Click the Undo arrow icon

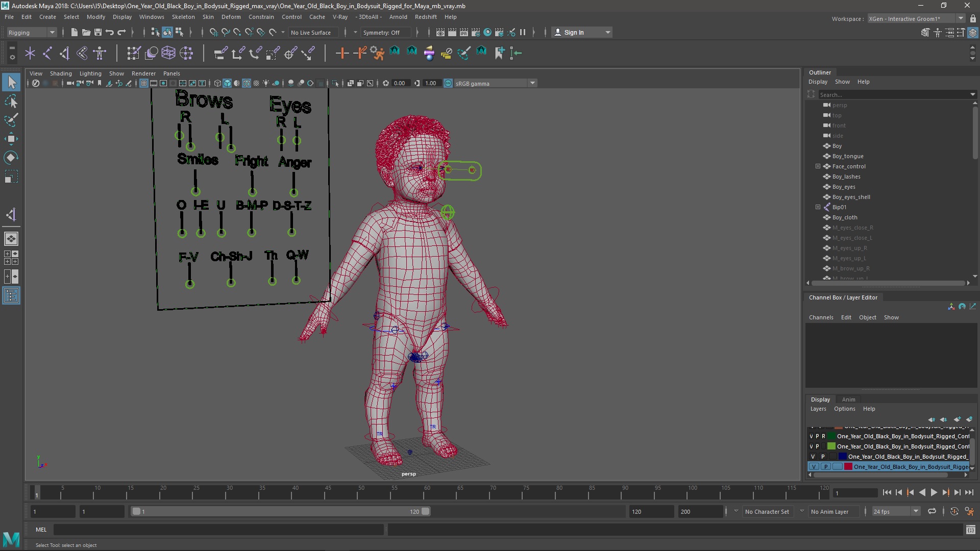(109, 32)
